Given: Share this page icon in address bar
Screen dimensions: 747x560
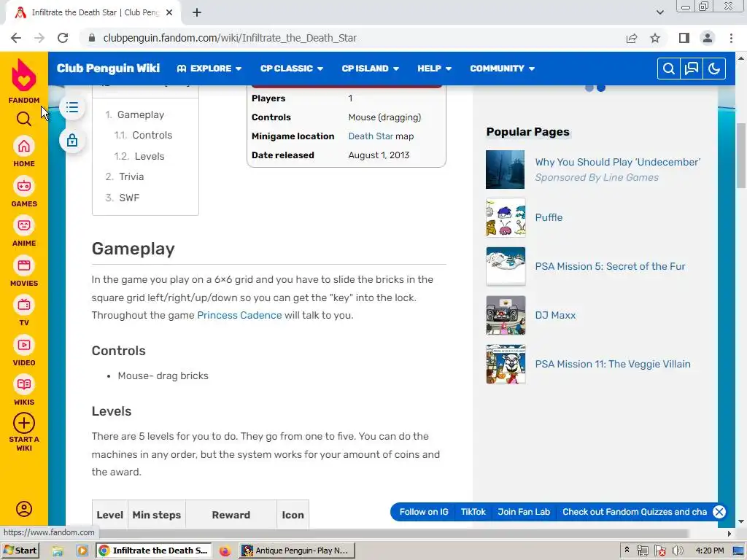Looking at the screenshot, I should click(x=632, y=38).
